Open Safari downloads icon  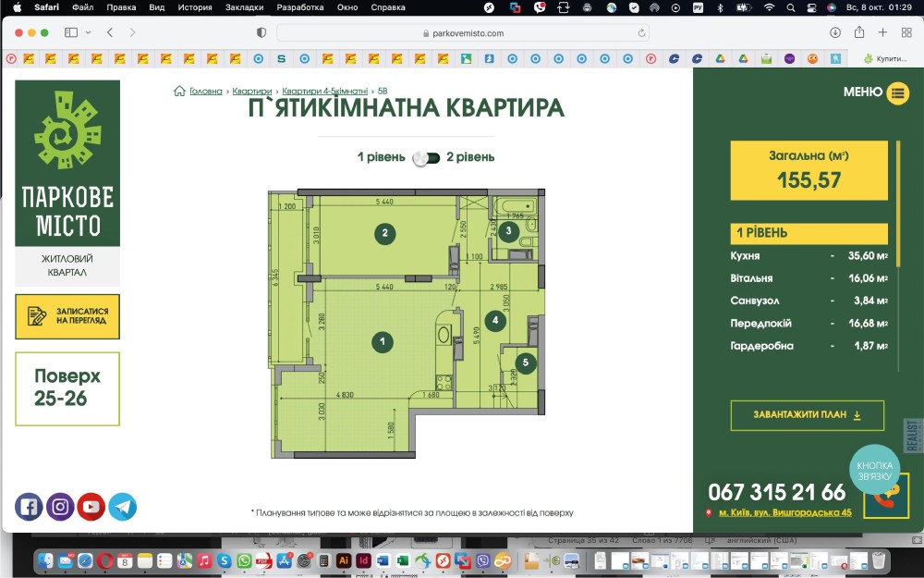pyautogui.click(x=835, y=32)
